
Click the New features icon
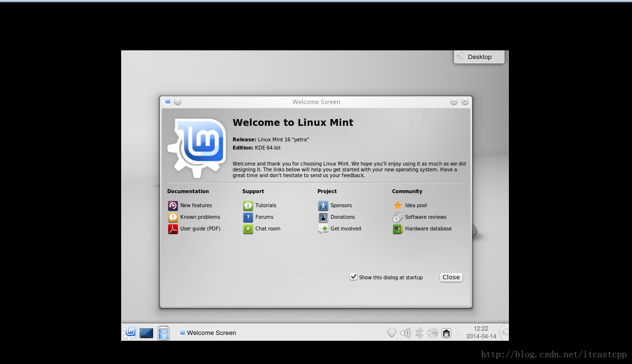pyautogui.click(x=173, y=205)
